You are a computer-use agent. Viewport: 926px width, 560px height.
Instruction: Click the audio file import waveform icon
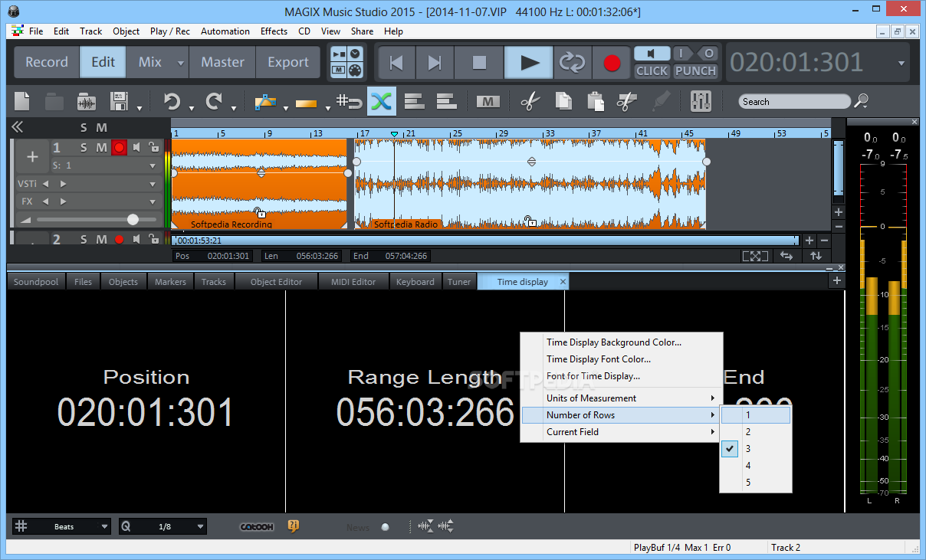pos(87,102)
